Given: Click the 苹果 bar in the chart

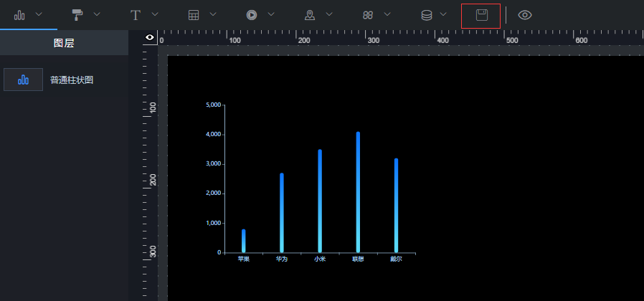Looking at the screenshot, I should (x=244, y=241).
